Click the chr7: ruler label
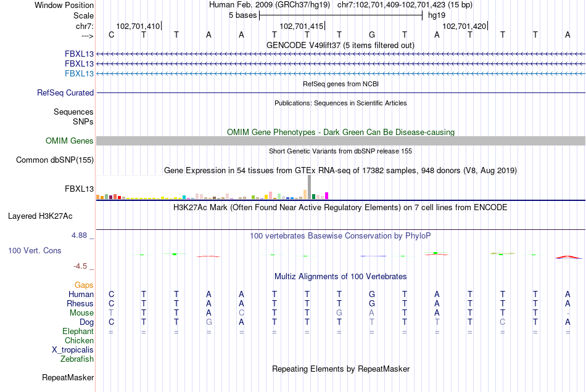 85,26
